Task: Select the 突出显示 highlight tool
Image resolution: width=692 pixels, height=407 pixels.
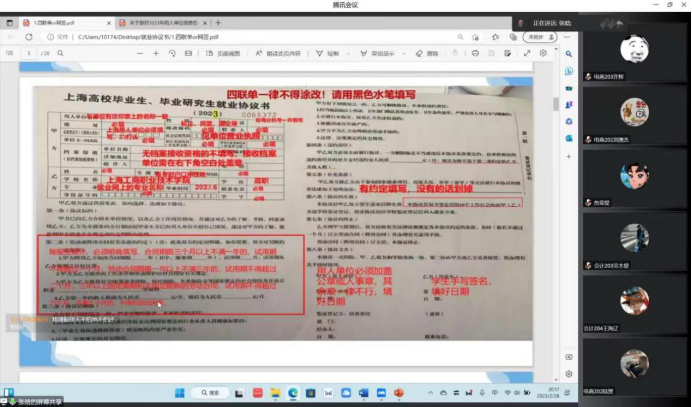Action: click(377, 53)
